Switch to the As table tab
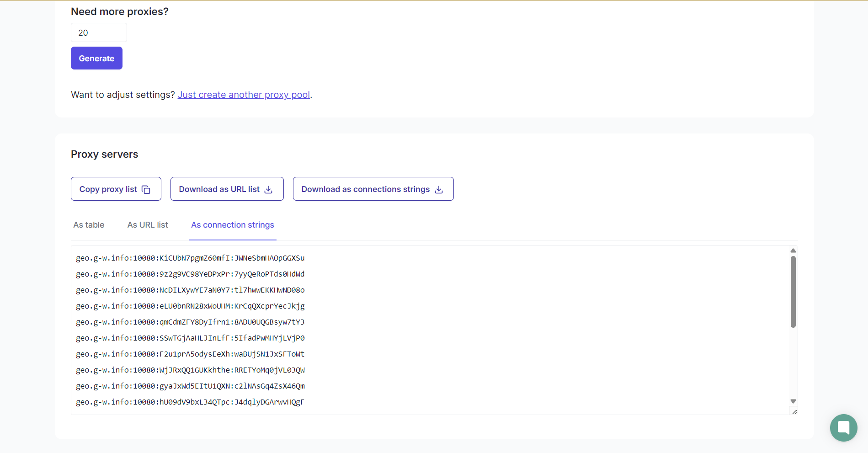This screenshot has width=868, height=453. coord(89,225)
